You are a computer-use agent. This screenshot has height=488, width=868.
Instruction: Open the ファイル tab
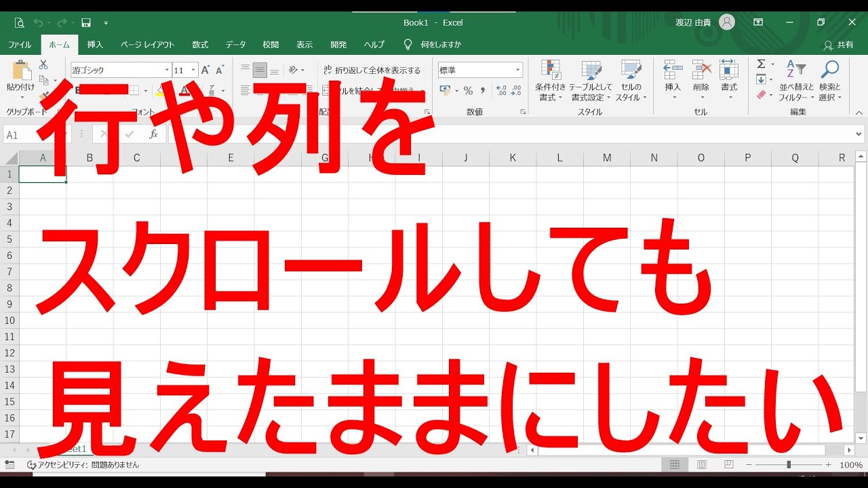click(20, 45)
